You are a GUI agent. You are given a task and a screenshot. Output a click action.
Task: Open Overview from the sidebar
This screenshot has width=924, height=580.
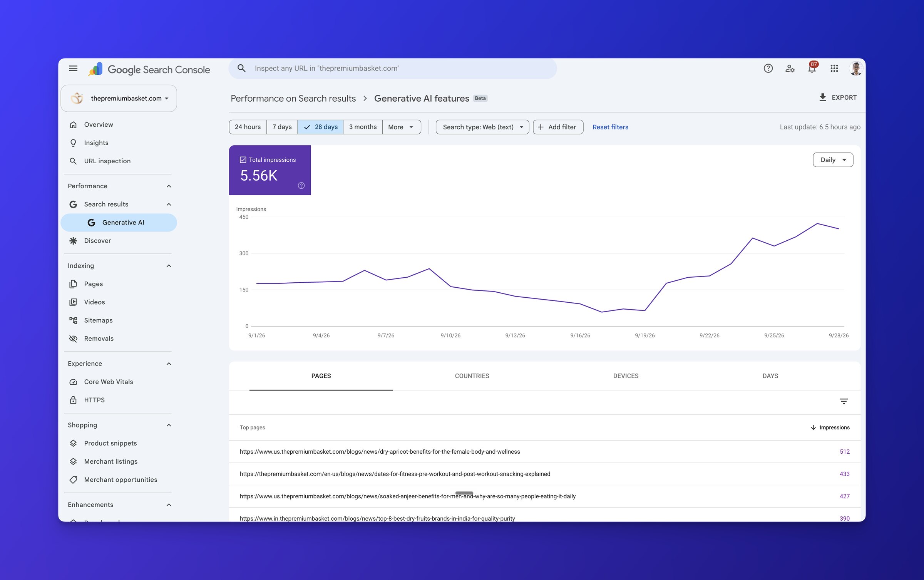pyautogui.click(x=119, y=125)
